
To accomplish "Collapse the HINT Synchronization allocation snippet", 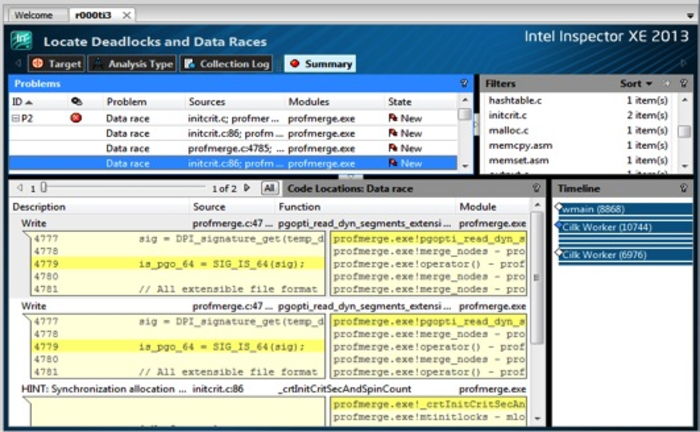I will pyautogui.click(x=26, y=401).
